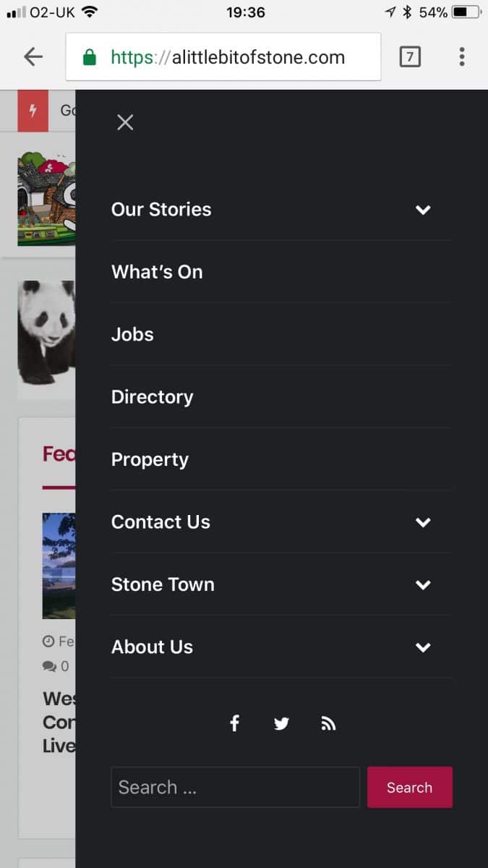Go to What's On

[x=157, y=272]
